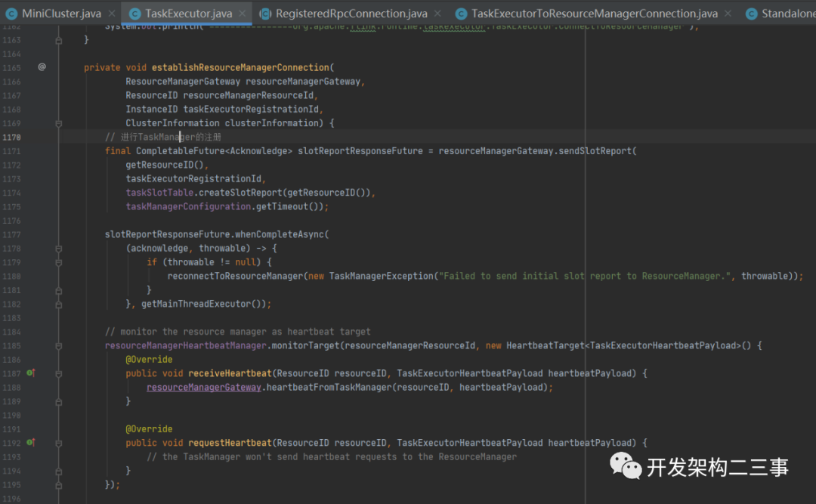Open the RegisteredRpcConnection.java tab
Screen dimensions: 816x504
(x=351, y=14)
